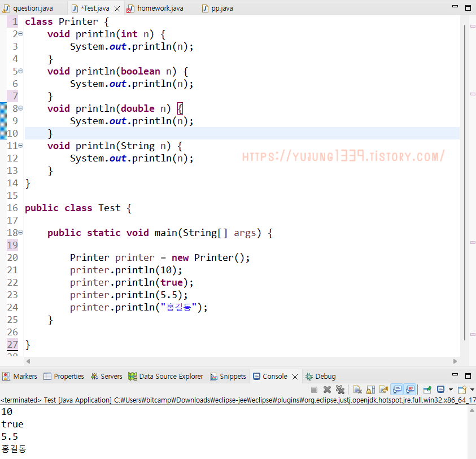Minimize the editor area
Viewport: 476px width, 459px height.
(455, 7)
